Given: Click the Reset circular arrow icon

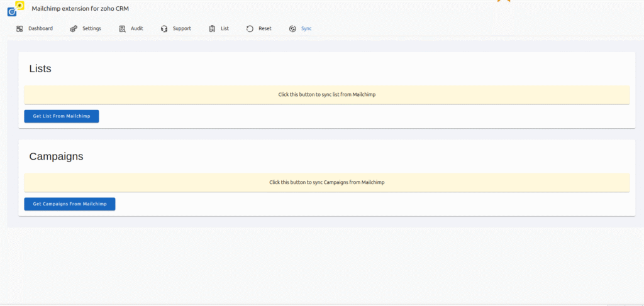Looking at the screenshot, I should (250, 29).
